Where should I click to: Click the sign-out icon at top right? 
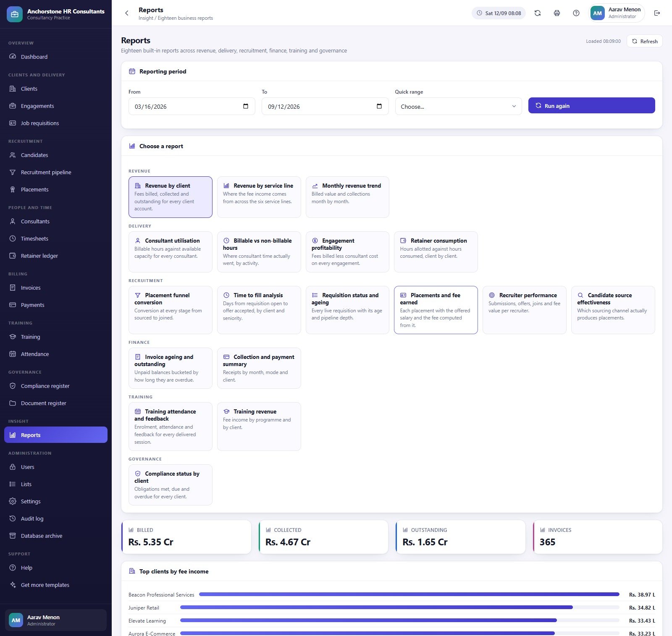(657, 13)
